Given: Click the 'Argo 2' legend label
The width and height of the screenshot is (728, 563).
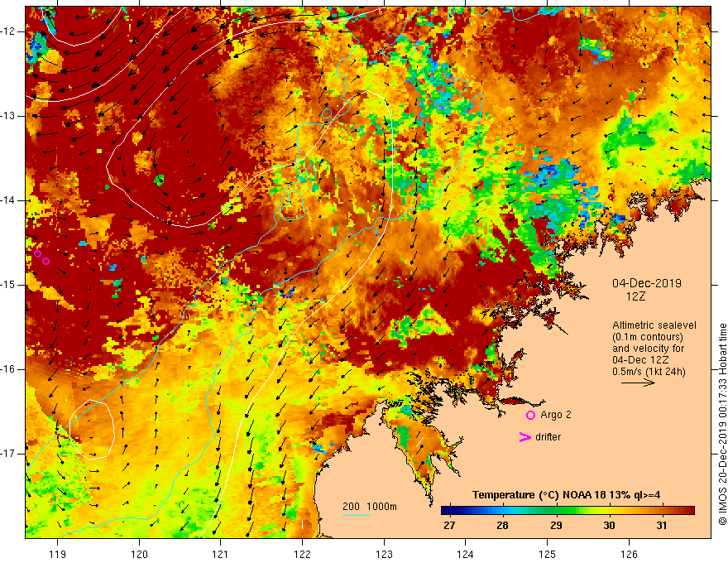Looking at the screenshot, I should [x=556, y=415].
